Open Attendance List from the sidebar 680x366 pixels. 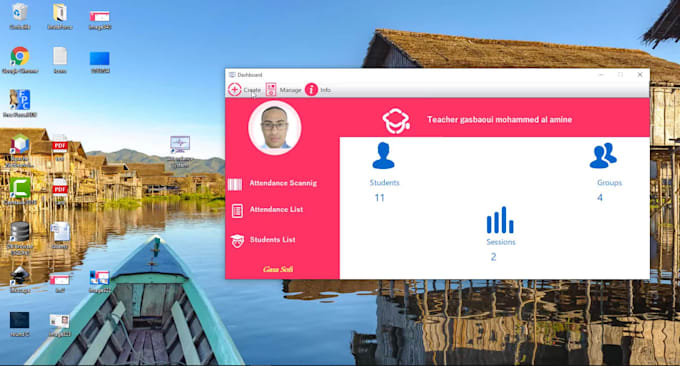(x=276, y=209)
